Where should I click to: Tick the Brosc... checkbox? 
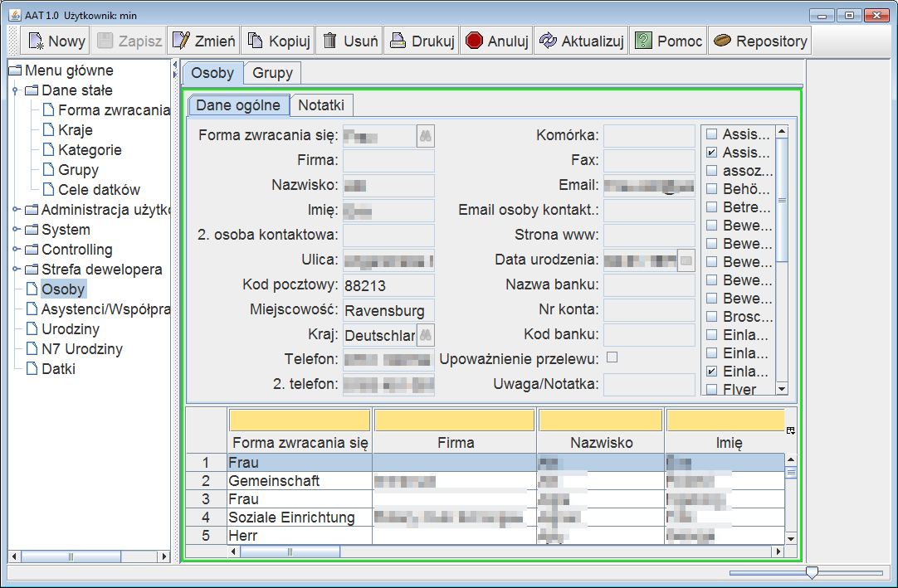(712, 317)
